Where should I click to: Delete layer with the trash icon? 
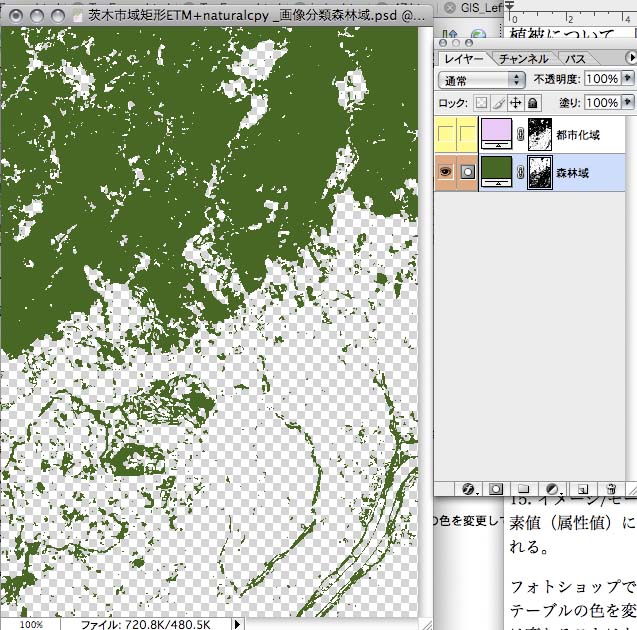[611, 489]
